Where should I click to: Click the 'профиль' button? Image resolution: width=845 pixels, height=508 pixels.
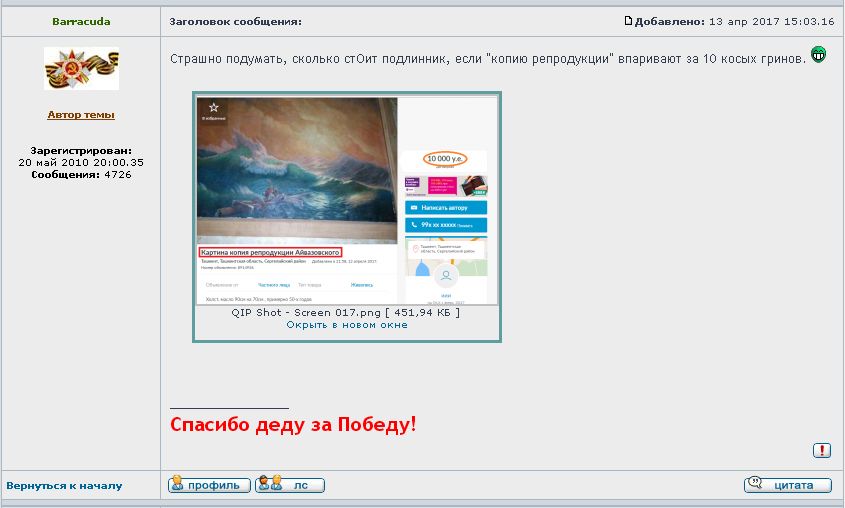coord(209,485)
